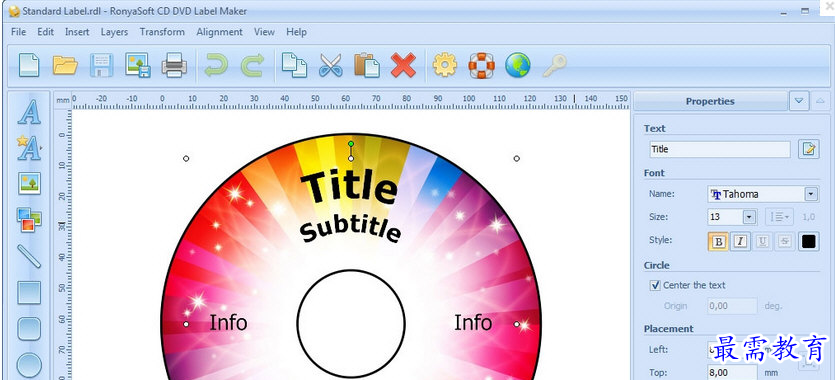Image resolution: width=835 pixels, height=380 pixels.
Task: Select the Line drawing tool
Action: [29, 256]
